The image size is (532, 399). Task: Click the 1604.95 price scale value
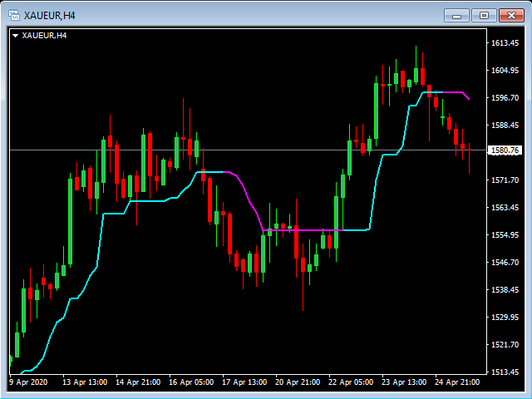505,70
